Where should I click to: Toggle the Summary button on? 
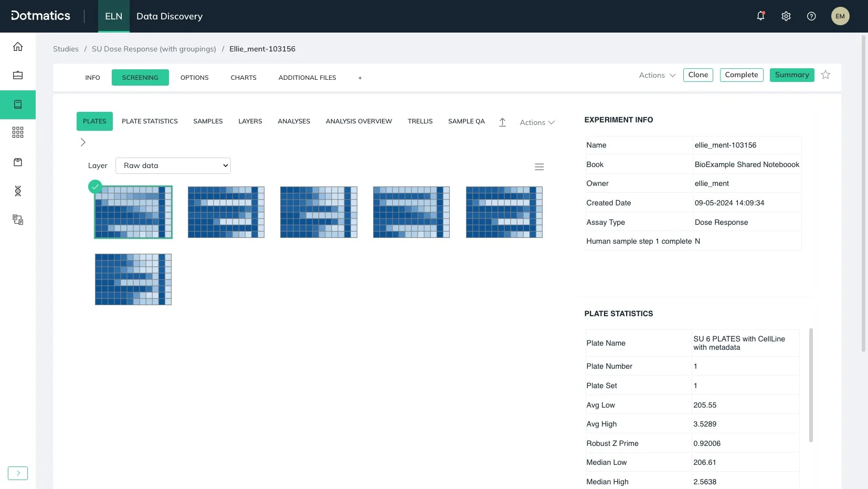[792, 75]
